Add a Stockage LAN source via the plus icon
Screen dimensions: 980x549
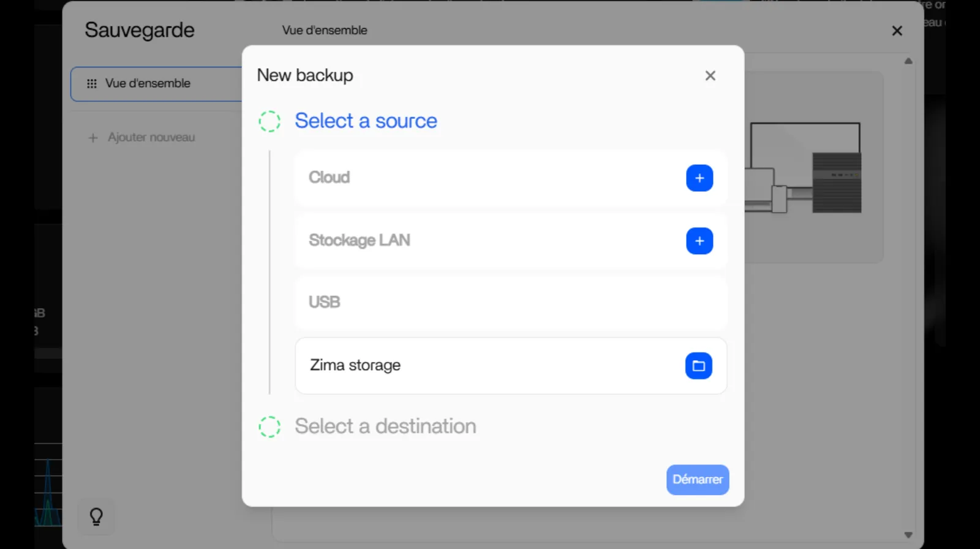699,241
